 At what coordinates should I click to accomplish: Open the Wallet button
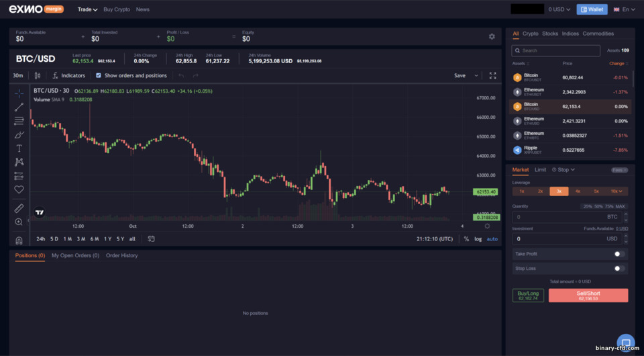point(592,9)
